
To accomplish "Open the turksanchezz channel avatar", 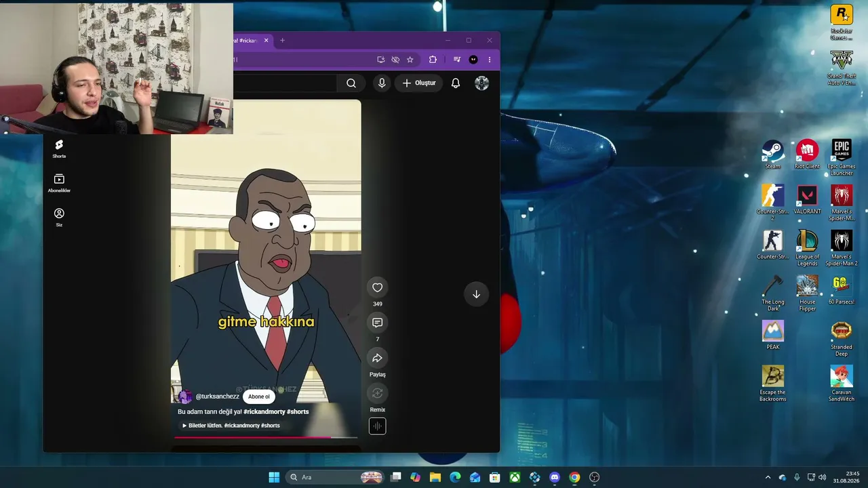I will [x=185, y=396].
